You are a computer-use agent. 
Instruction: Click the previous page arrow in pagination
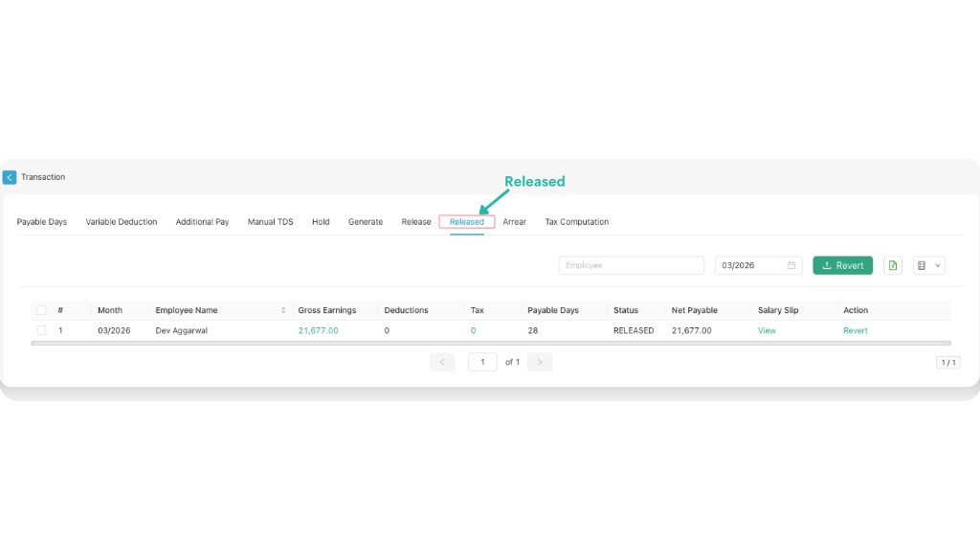442,362
